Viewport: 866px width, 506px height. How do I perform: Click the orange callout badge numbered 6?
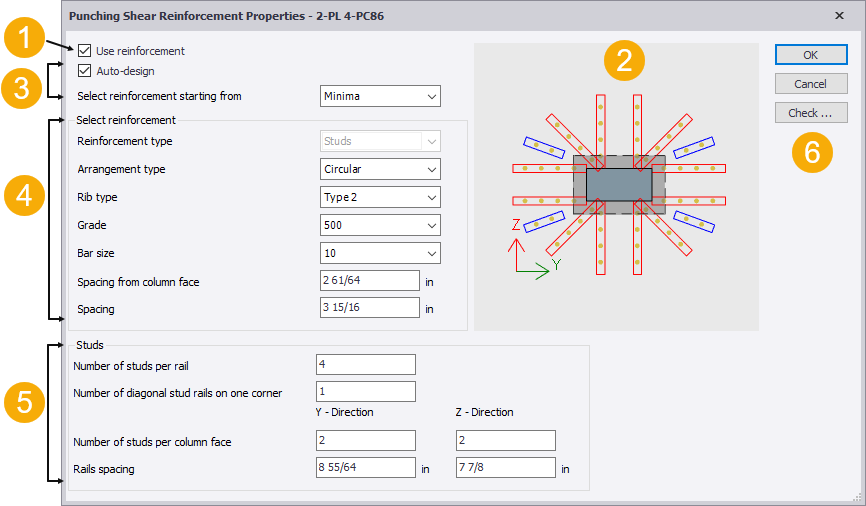pos(812,150)
